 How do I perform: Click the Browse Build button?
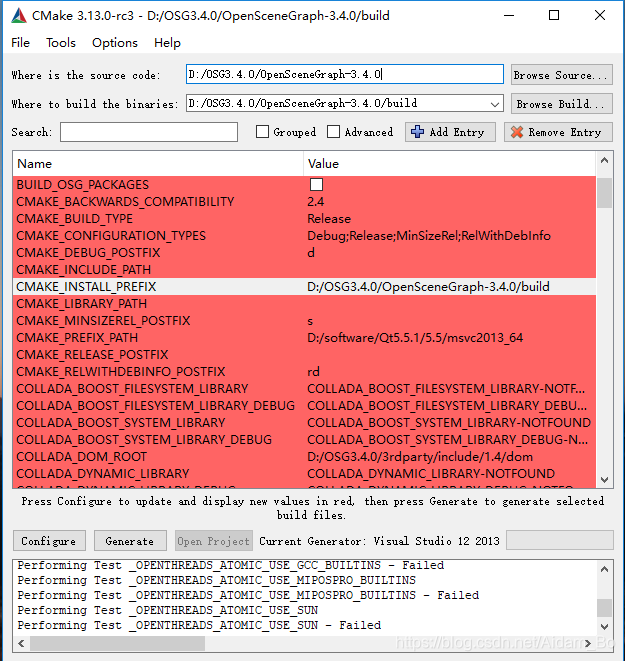561,104
